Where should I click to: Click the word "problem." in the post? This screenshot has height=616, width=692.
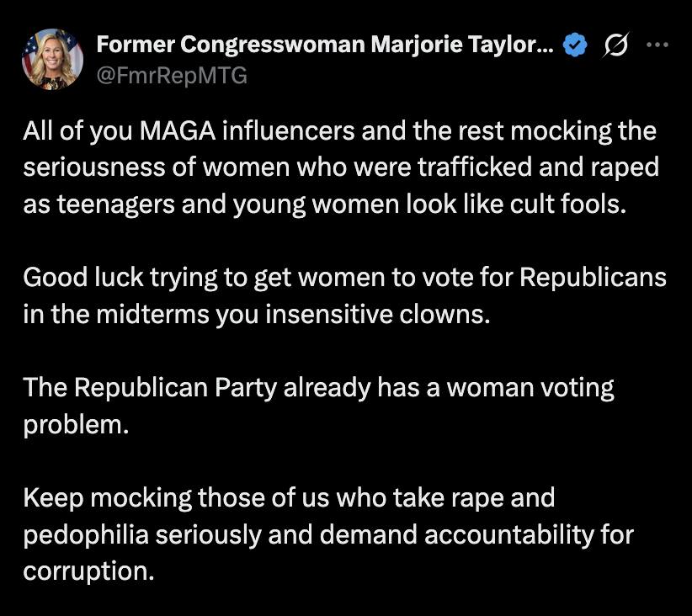(x=76, y=423)
